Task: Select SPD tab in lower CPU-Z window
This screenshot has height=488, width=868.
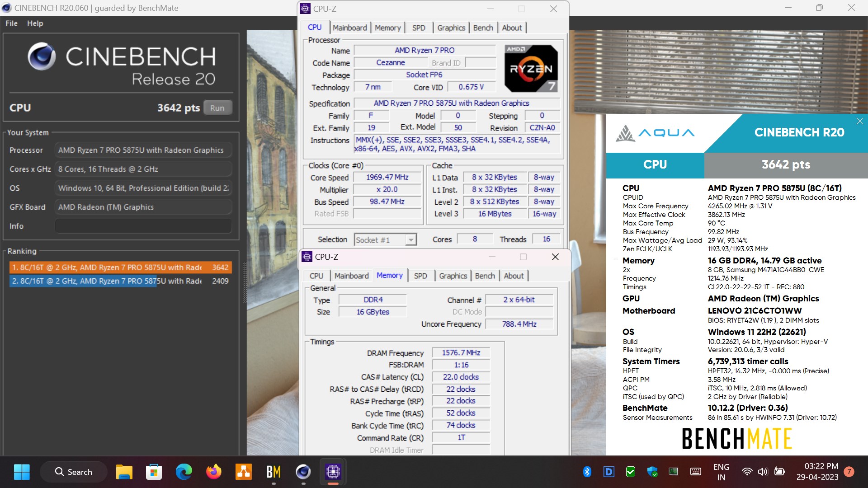Action: coord(420,276)
